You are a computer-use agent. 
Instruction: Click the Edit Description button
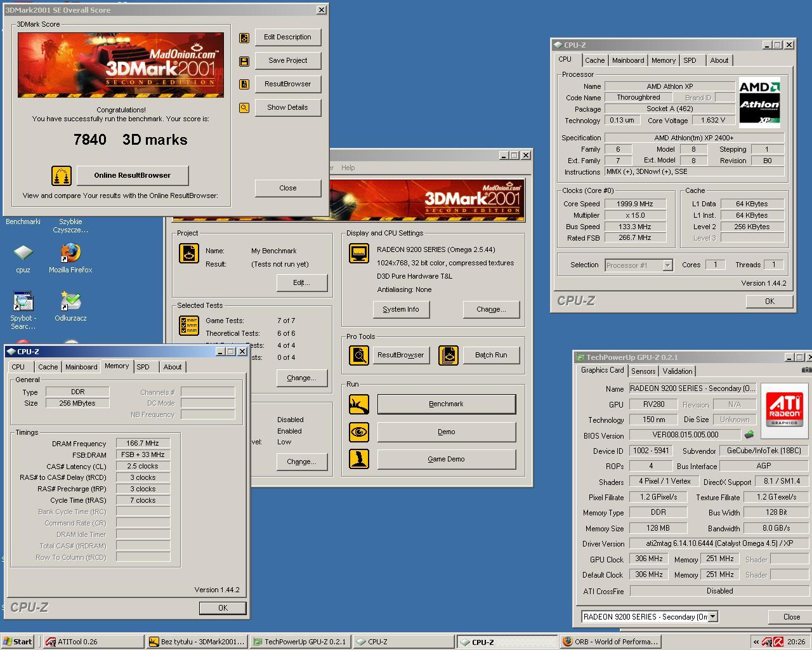click(287, 37)
